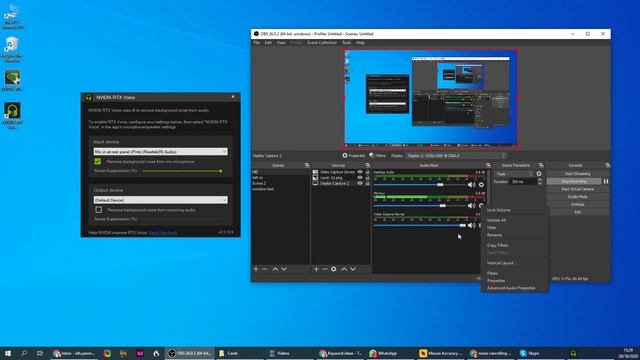Hide the Video Capture Device source
The width and height of the screenshot is (640, 360).
coord(360,172)
